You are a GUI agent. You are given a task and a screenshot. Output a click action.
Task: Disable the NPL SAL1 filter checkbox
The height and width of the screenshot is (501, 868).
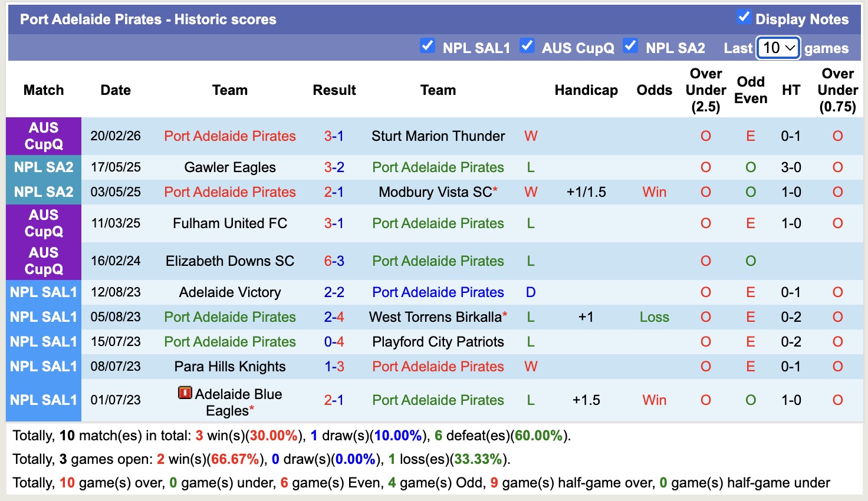pyautogui.click(x=427, y=45)
